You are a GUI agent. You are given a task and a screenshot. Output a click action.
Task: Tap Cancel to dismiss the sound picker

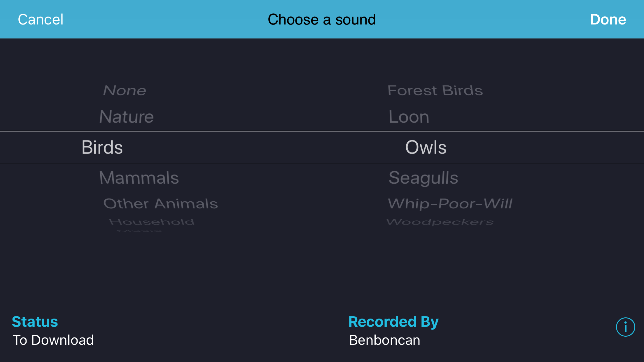(x=41, y=19)
